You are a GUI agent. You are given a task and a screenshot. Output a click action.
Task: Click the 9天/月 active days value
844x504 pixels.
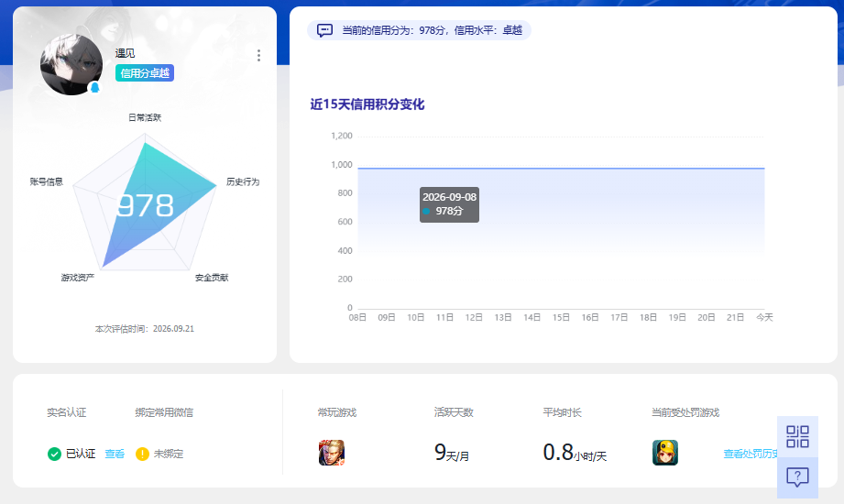point(452,453)
